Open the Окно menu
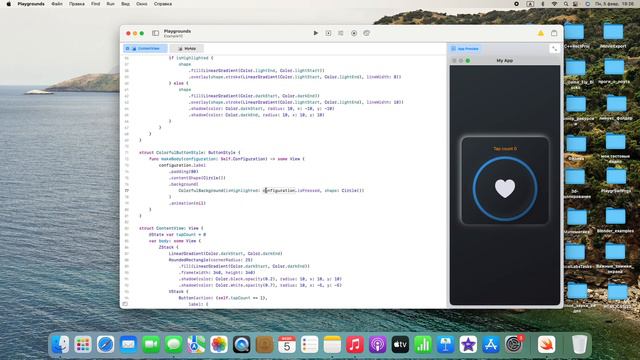 point(142,4)
